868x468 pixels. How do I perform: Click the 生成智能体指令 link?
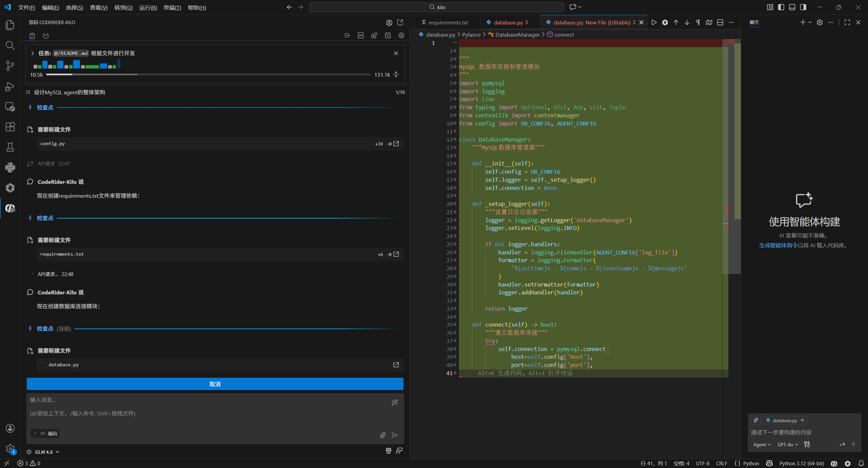(x=778, y=245)
